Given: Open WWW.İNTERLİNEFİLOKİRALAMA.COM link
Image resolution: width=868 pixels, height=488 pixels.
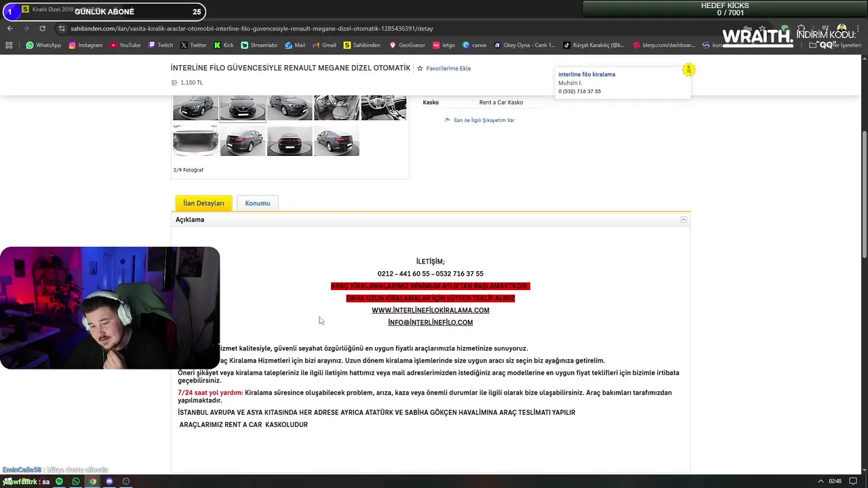Looking at the screenshot, I should 431,310.
